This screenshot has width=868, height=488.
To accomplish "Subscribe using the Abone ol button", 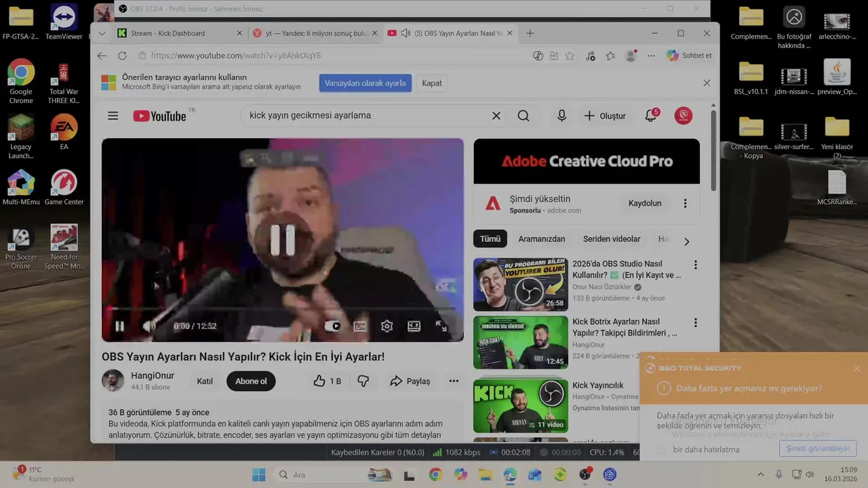I will coord(251,381).
